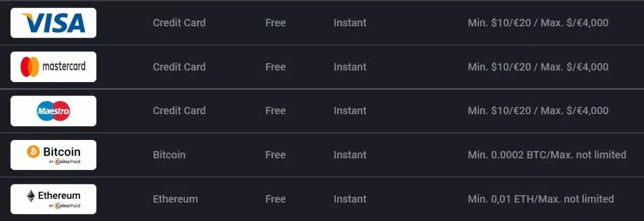The image size is (644, 221).
Task: Click Free fee in the VISA row
Action: [275, 23]
